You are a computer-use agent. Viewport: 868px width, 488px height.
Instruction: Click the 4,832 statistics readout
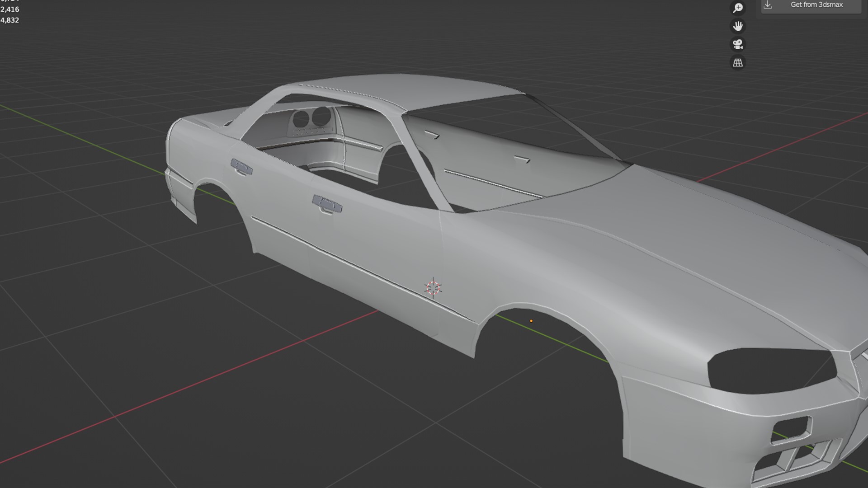[x=10, y=20]
